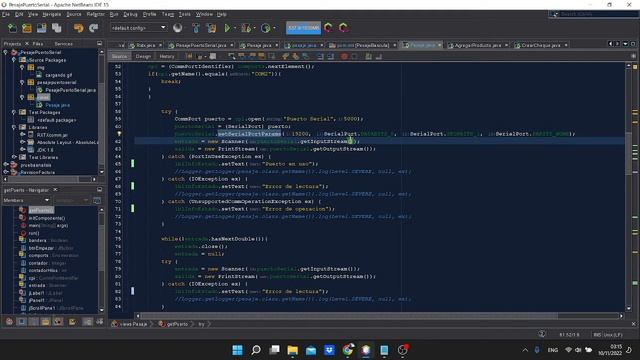Image resolution: width=640 pixels, height=360 pixels.
Task: Click the memory usage indicator in the toolbar
Action: 303,28
